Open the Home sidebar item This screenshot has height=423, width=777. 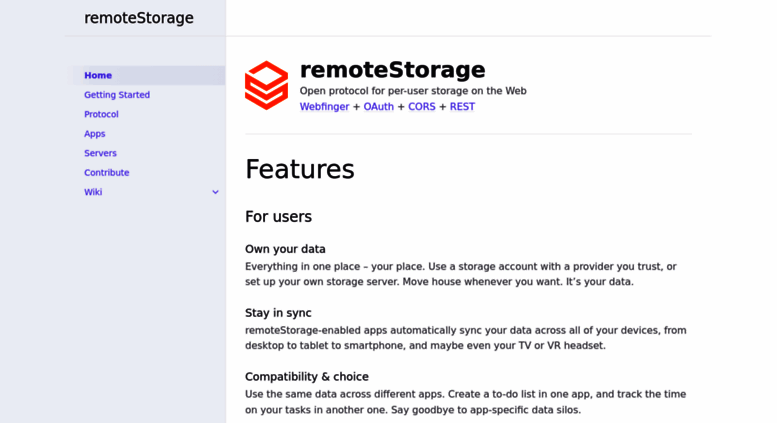click(149, 75)
